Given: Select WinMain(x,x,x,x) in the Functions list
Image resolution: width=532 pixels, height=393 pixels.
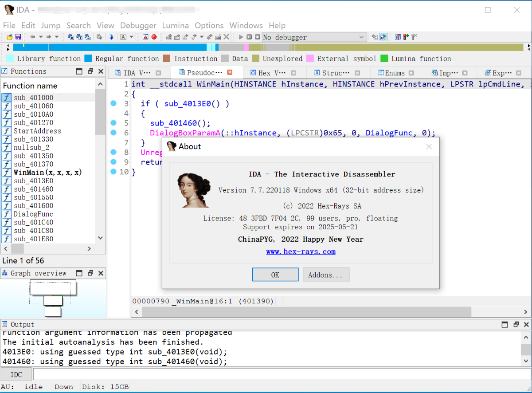Looking at the screenshot, I should point(48,172).
